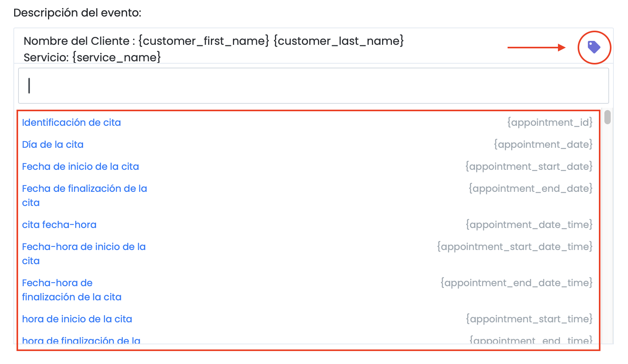
Task: Focus the shortcode search input field
Action: pyautogui.click(x=313, y=86)
